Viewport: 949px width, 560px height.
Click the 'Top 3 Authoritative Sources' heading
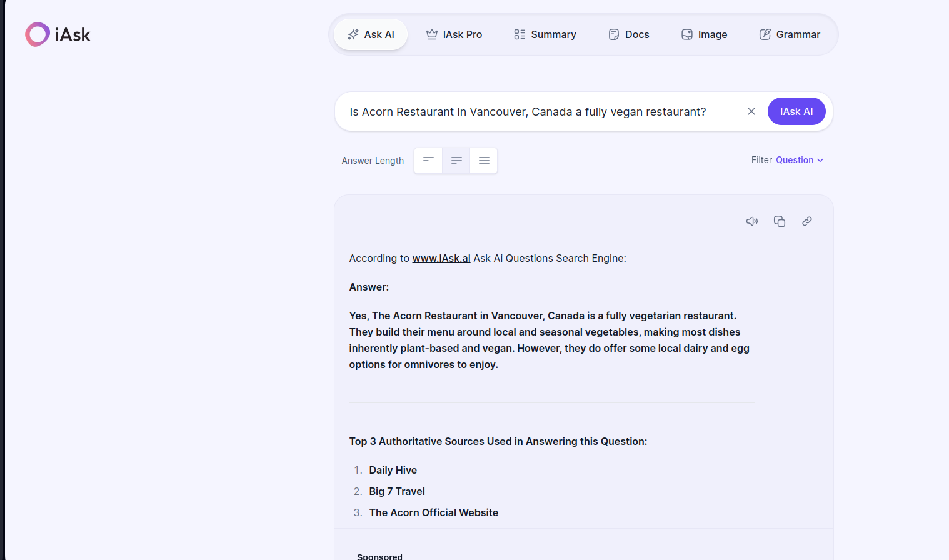[498, 441]
